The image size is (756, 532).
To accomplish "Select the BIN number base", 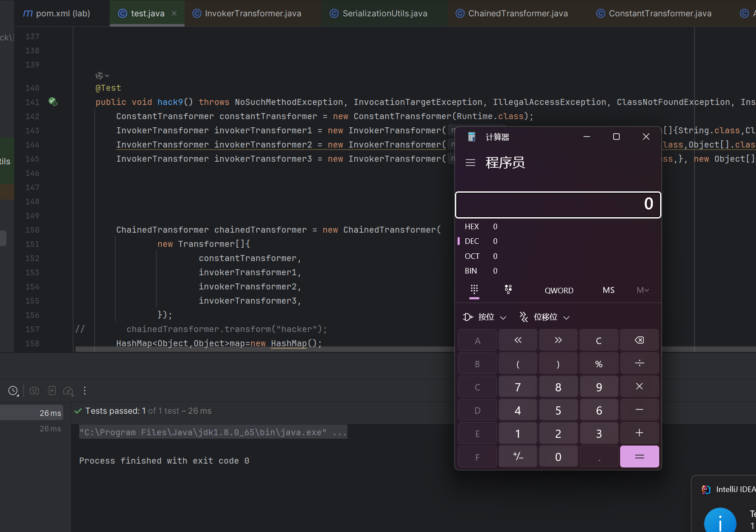I will tap(471, 271).
